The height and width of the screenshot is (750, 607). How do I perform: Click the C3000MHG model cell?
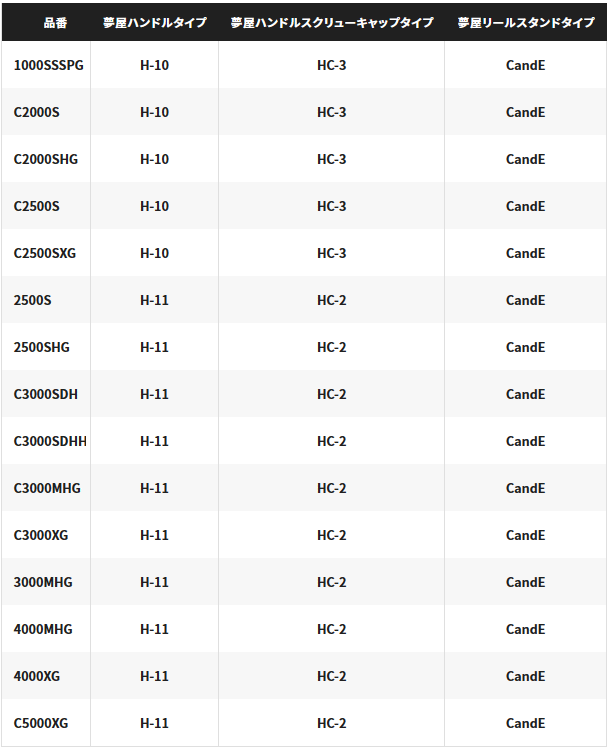pyautogui.click(x=47, y=488)
